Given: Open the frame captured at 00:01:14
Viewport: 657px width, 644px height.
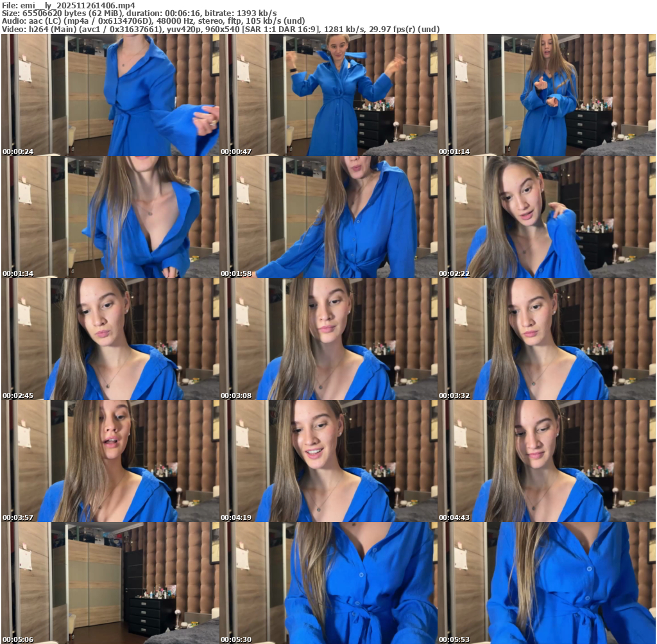Looking at the screenshot, I should coord(547,95).
